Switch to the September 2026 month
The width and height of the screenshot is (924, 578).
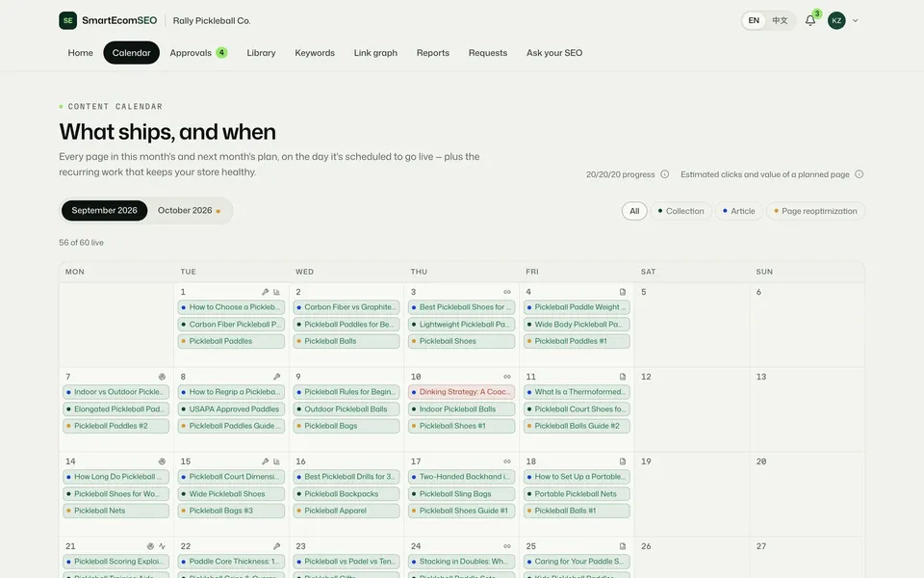click(x=104, y=211)
